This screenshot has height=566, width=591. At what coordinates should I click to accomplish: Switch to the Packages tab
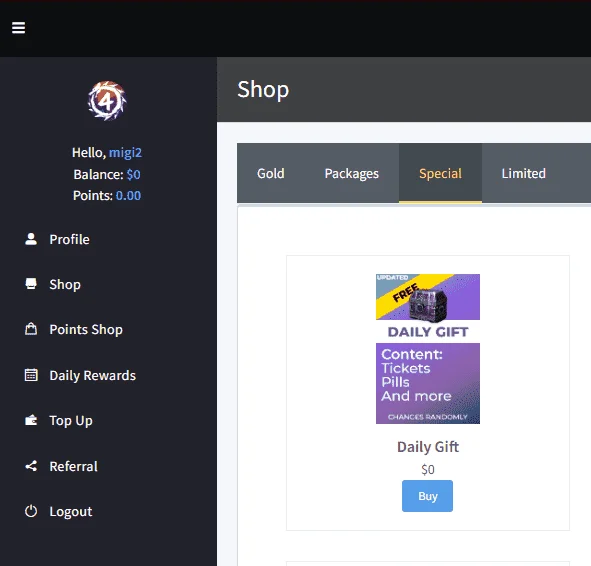pyautogui.click(x=352, y=173)
